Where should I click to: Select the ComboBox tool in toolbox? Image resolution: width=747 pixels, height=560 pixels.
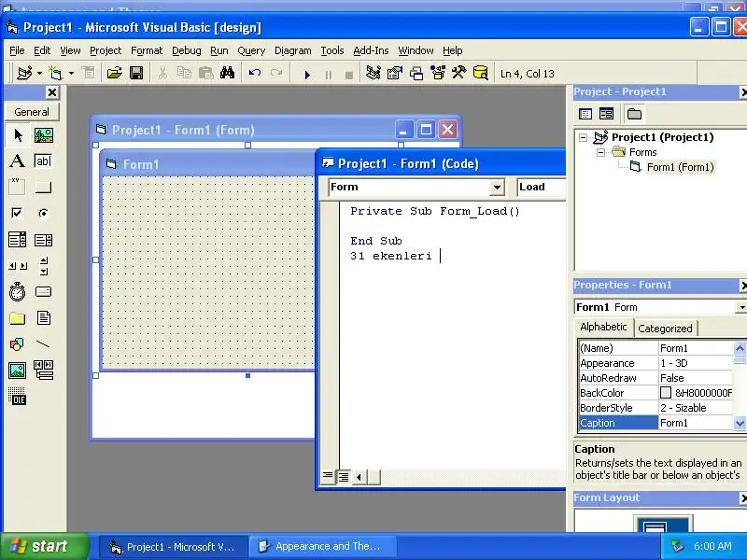tap(18, 240)
